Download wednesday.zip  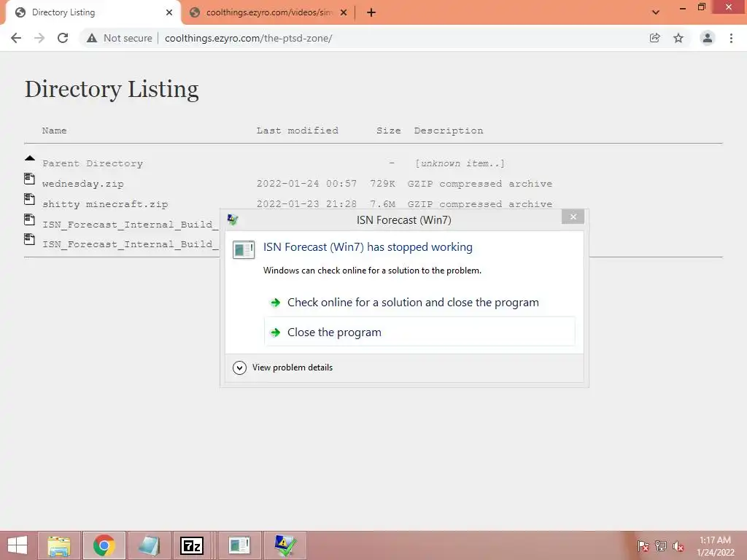83,184
